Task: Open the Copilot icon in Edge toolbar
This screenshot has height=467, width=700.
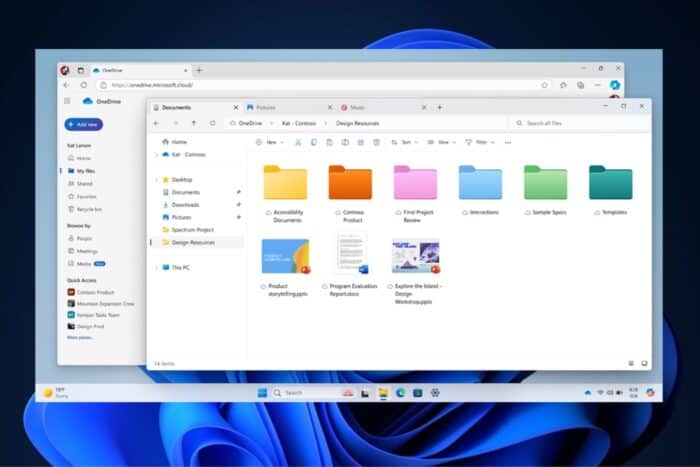Action: pos(615,85)
